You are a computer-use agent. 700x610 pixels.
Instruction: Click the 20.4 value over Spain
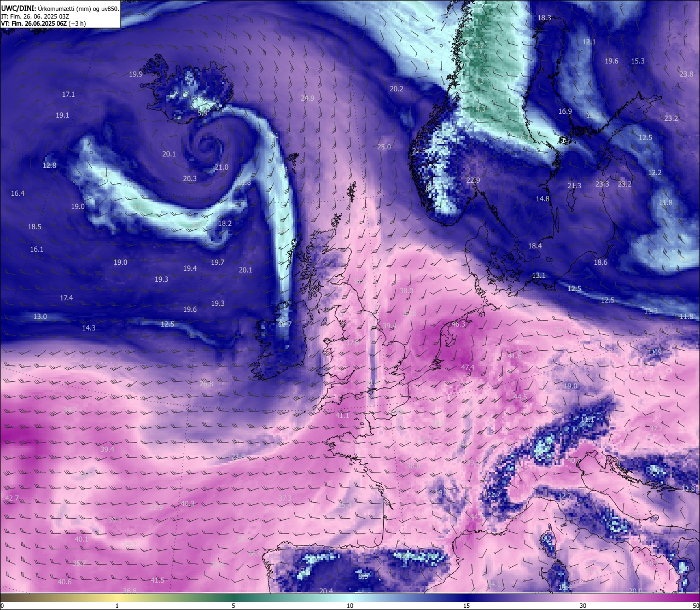(326, 591)
